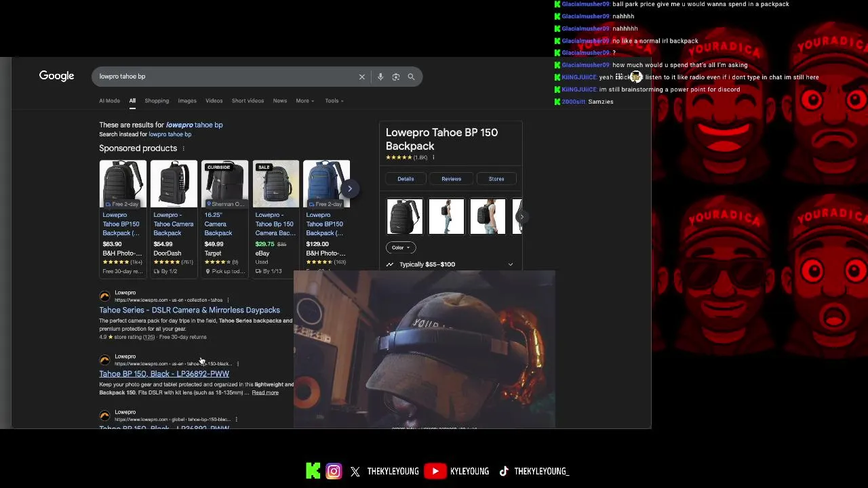Click Read more on Tahoe BP 150 snippet

tap(265, 392)
